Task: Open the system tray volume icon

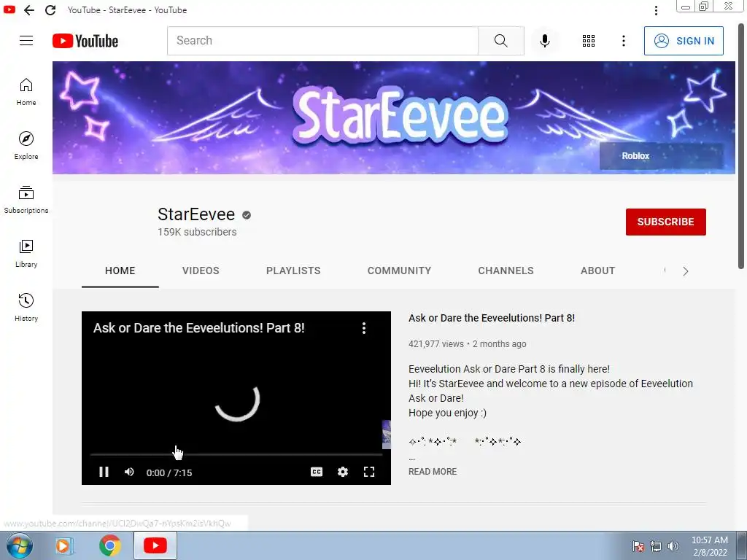Action: pyautogui.click(x=673, y=546)
